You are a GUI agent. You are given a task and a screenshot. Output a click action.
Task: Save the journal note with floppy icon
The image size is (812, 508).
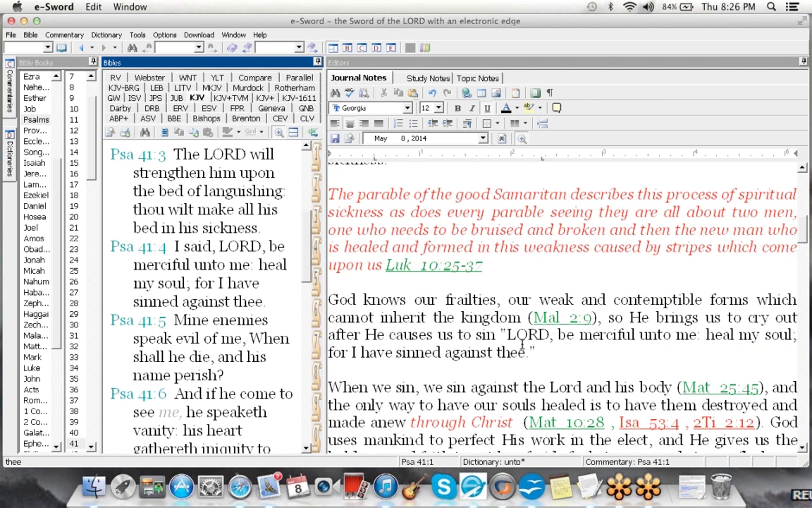[x=335, y=139]
